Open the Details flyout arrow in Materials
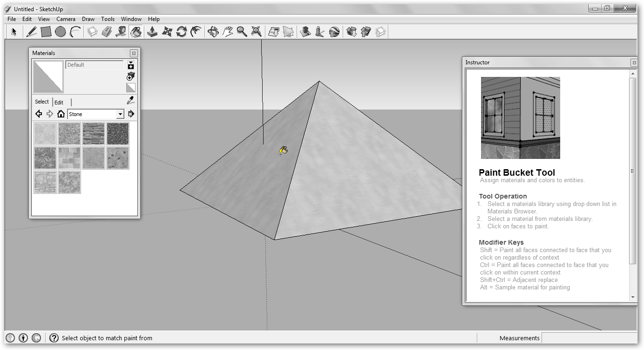Viewport: 644px width, 350px height. 131,114
